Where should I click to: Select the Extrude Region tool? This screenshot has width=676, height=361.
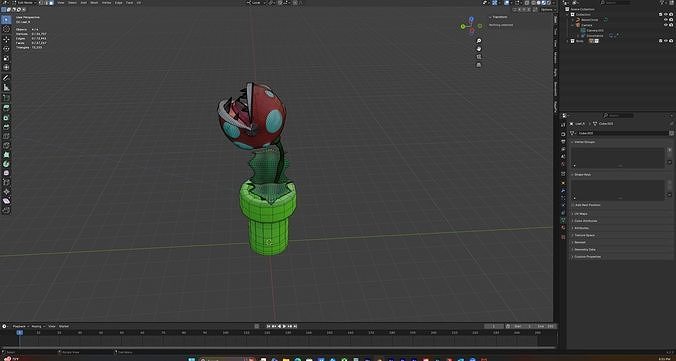pos(6,107)
